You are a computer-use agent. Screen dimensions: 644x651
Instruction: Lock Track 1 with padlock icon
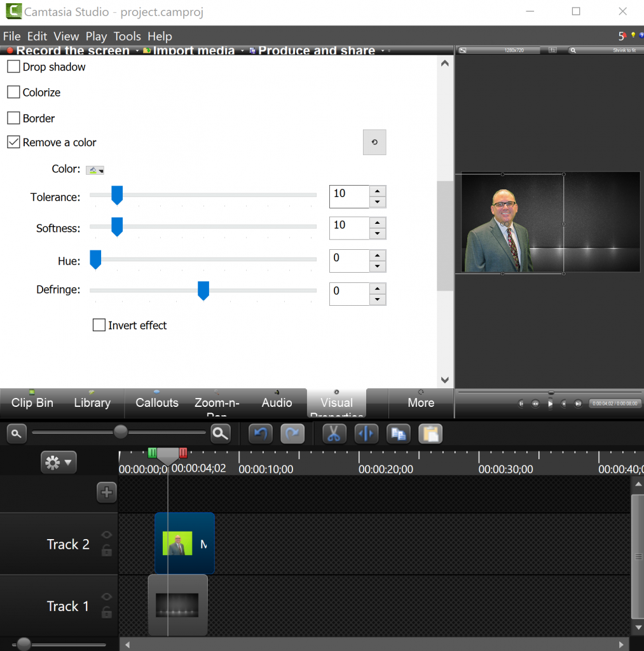[107, 612]
